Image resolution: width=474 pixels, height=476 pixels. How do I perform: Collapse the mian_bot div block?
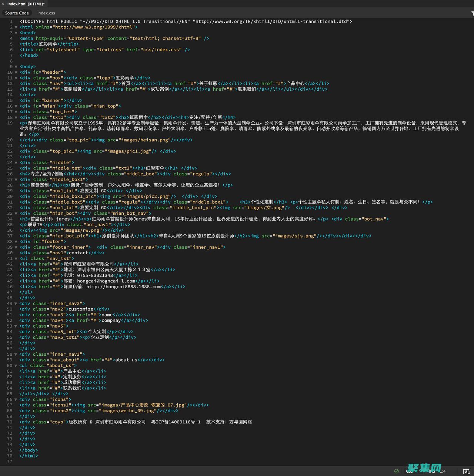[x=16, y=213]
